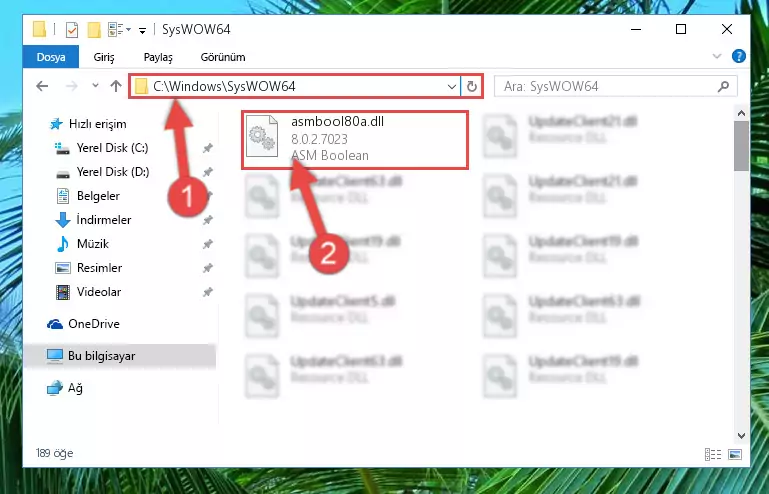The image size is (769, 494).
Task: Maximize the SysWOW64 window
Action: click(681, 29)
